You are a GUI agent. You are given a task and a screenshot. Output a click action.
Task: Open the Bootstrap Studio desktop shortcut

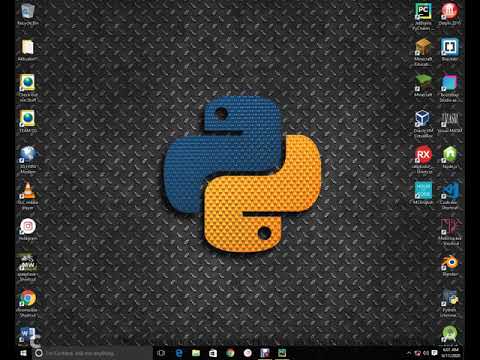[450, 87]
